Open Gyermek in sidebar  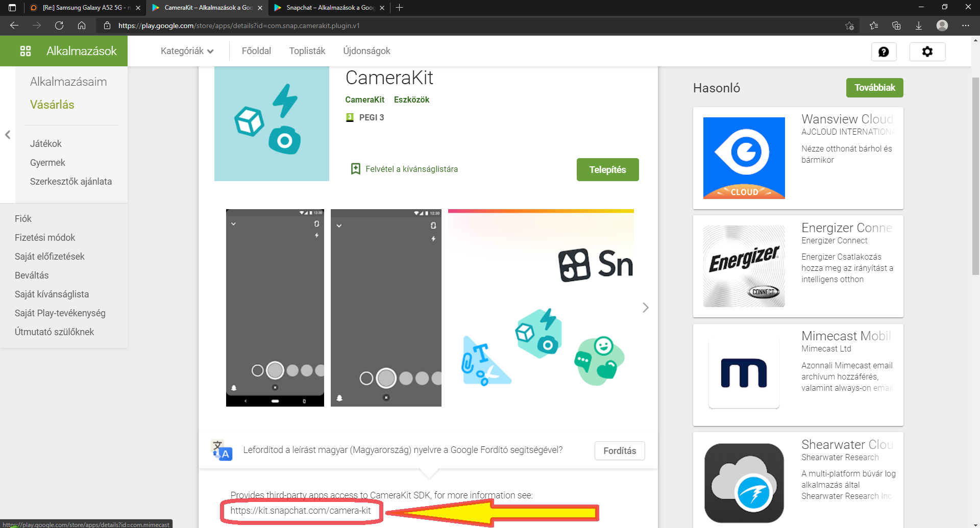pos(47,162)
